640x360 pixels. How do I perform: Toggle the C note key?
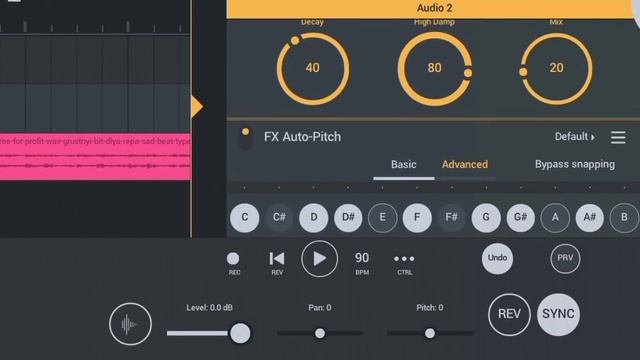click(x=244, y=217)
